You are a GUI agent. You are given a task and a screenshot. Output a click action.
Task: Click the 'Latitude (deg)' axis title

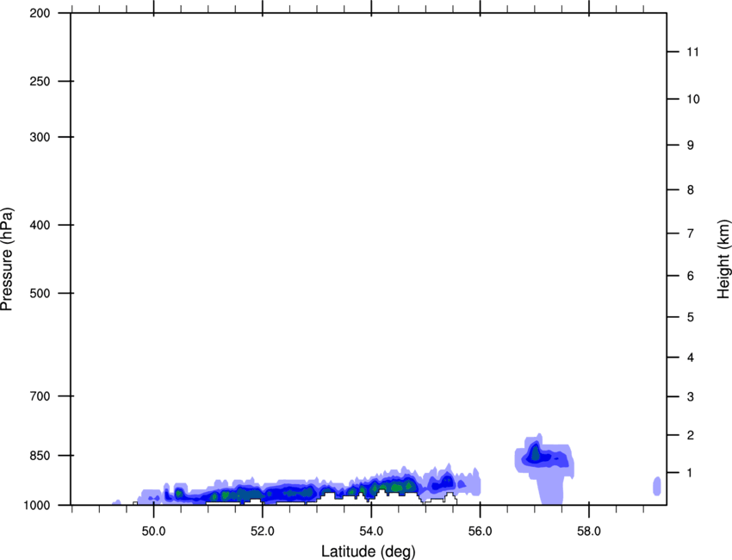(x=368, y=551)
